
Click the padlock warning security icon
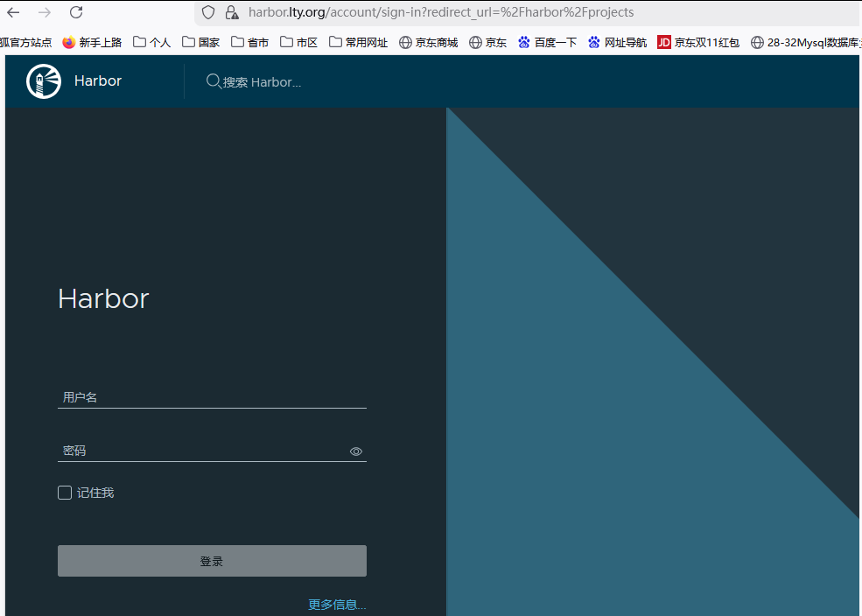pyautogui.click(x=232, y=12)
